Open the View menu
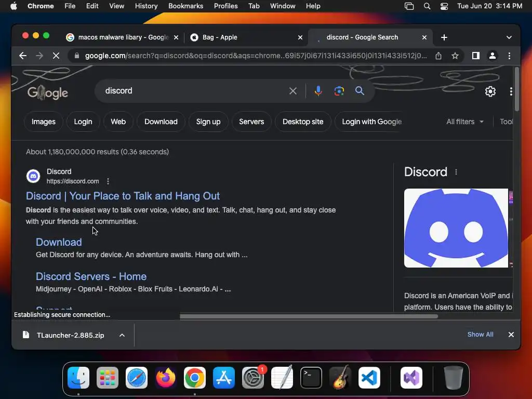532x399 pixels. pyautogui.click(x=117, y=6)
